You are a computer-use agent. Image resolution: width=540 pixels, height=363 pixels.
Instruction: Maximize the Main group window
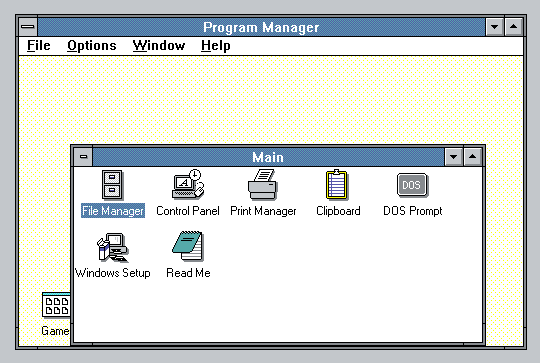point(472,157)
